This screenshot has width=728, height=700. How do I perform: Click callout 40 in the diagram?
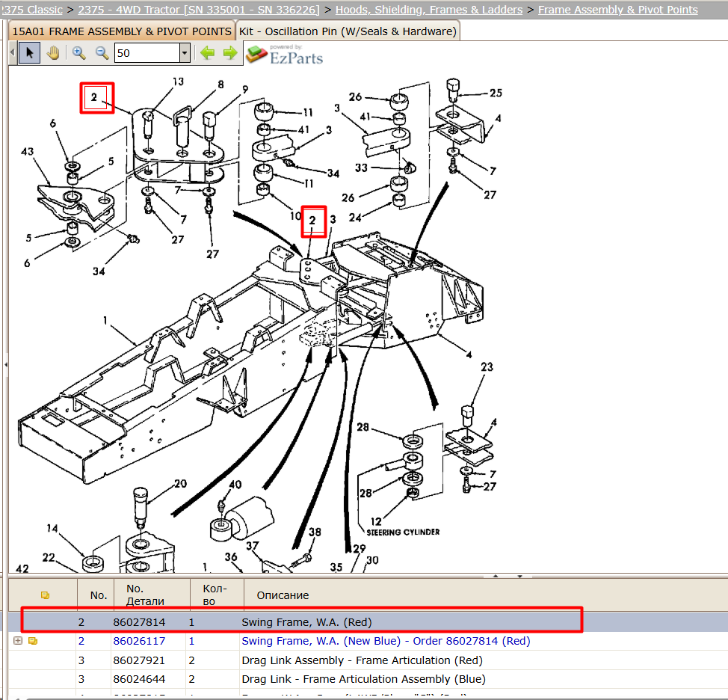coord(235,485)
